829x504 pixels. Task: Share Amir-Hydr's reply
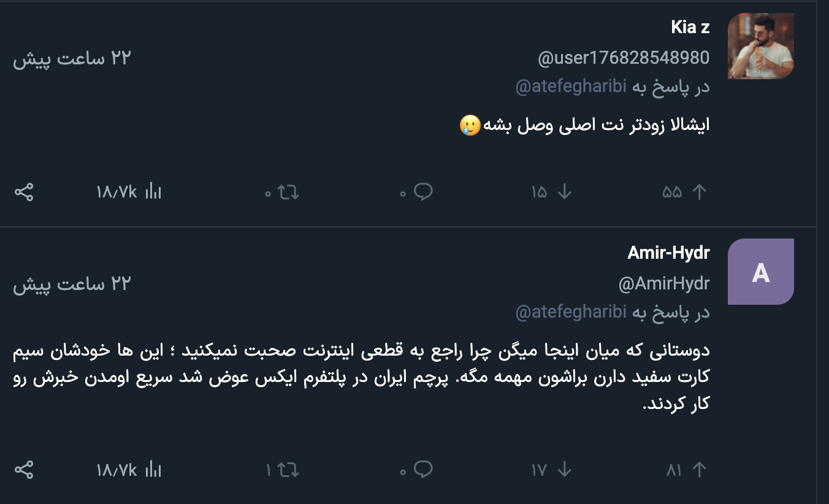(23, 470)
